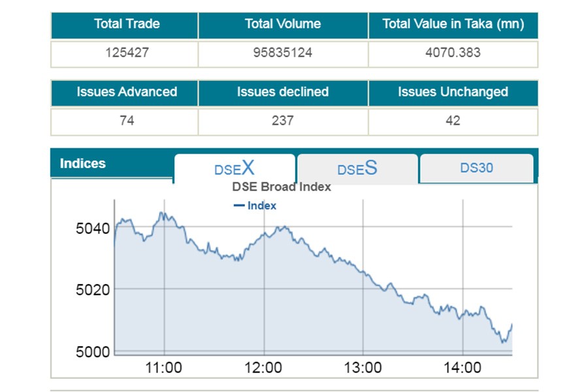Viewport: 588px width, 392px height.
Task: Click the Indices panel header
Action: click(83, 163)
